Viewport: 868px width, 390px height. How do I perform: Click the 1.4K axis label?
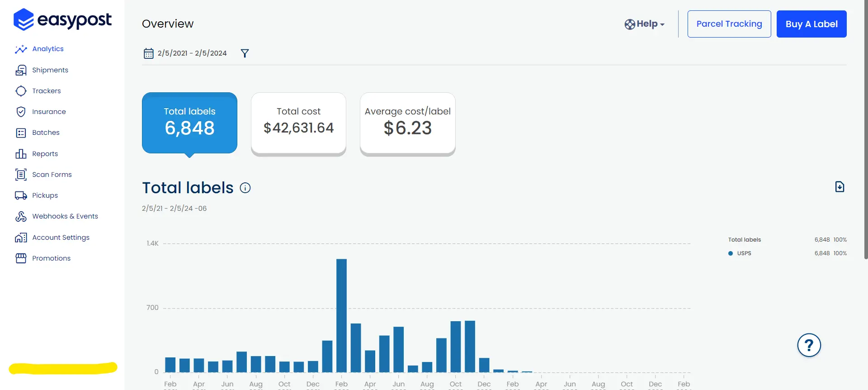152,243
